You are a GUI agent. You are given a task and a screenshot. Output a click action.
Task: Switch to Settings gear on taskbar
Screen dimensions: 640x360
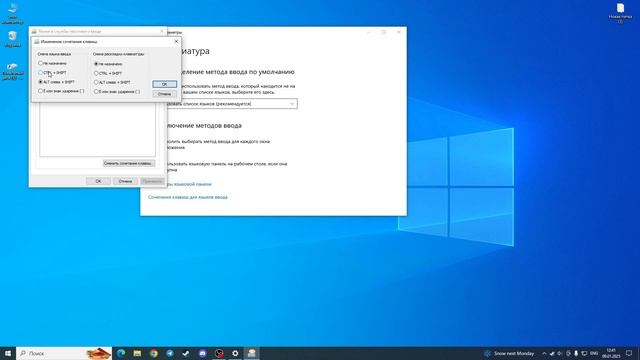click(x=235, y=353)
